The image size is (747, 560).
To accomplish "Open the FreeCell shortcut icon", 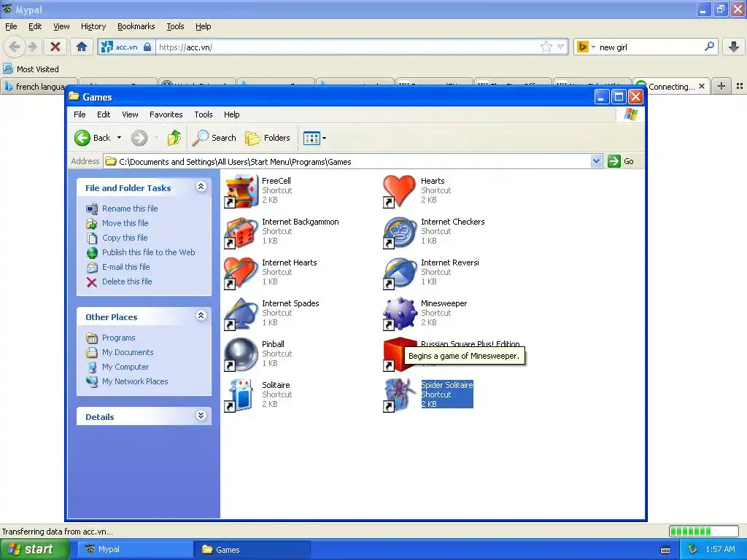I will 241,192.
